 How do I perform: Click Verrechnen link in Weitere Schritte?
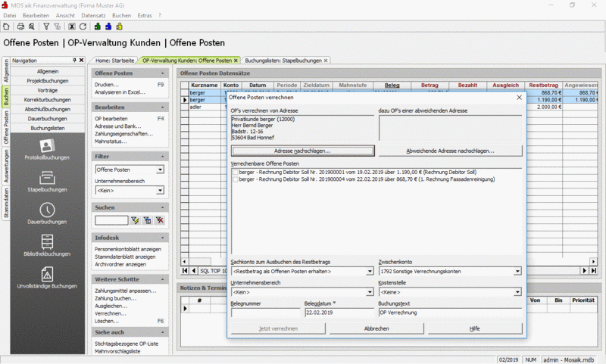(111, 314)
